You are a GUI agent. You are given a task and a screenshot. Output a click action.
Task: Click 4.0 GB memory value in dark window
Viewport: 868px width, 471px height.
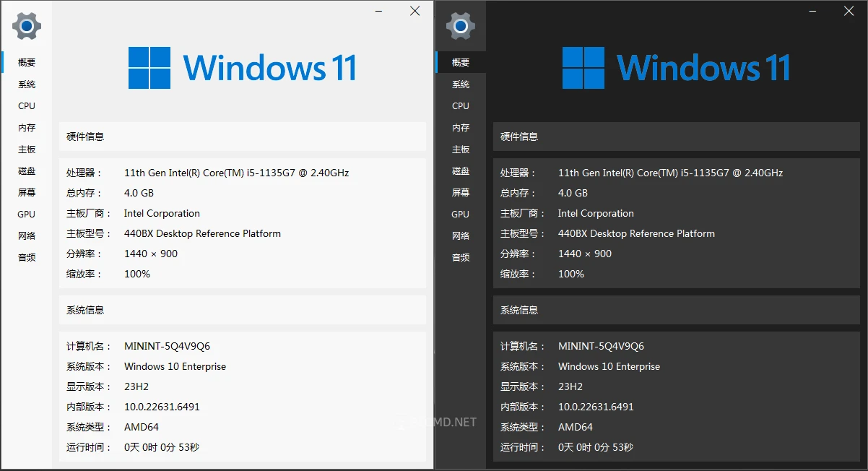pyautogui.click(x=573, y=194)
